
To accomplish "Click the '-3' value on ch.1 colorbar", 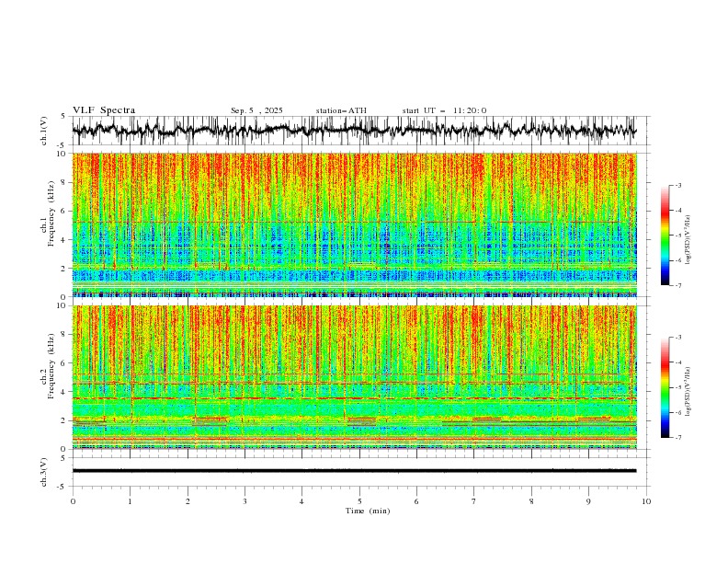I will (x=677, y=185).
